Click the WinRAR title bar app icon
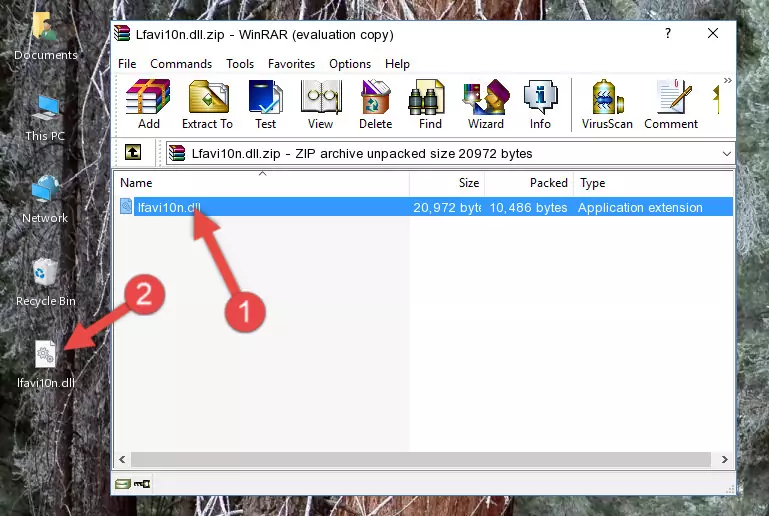This screenshot has height=516, width=769. click(123, 34)
